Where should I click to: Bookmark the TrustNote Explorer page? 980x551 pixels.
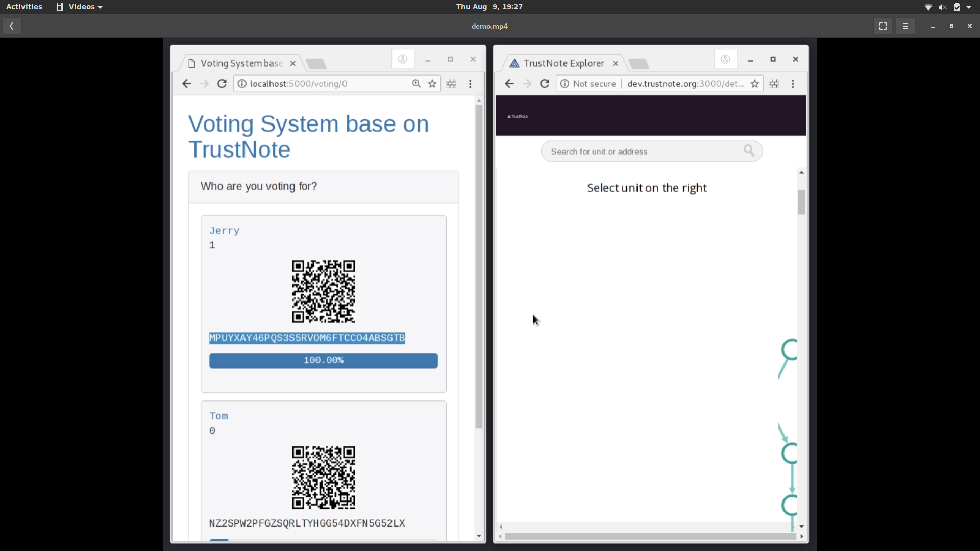(x=755, y=84)
